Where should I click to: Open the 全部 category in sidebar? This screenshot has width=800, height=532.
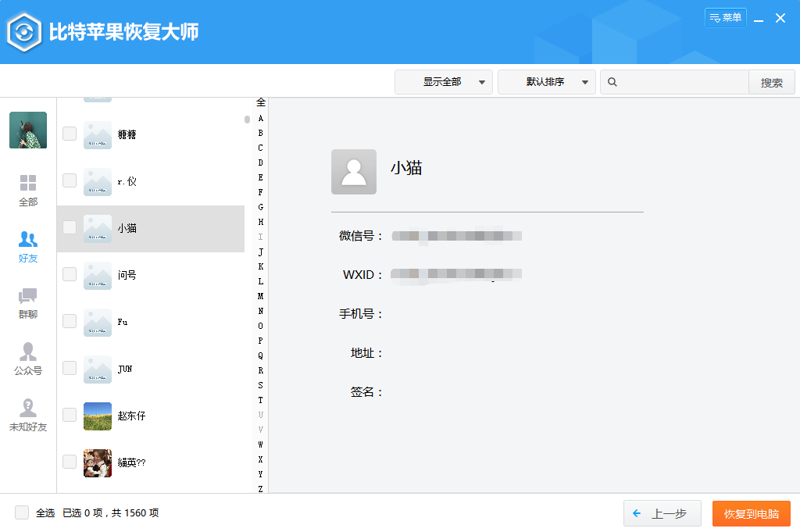click(x=28, y=191)
